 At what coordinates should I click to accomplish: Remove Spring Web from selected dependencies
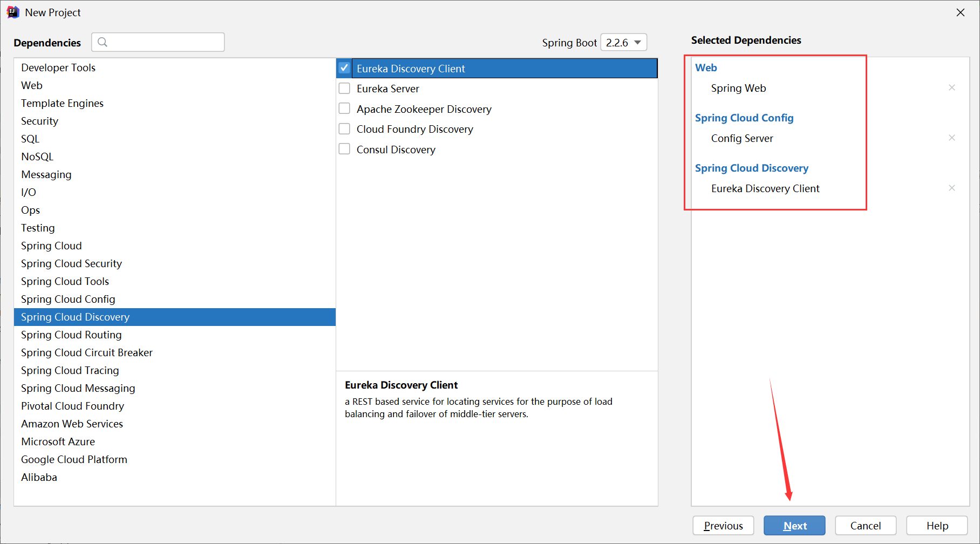[952, 87]
